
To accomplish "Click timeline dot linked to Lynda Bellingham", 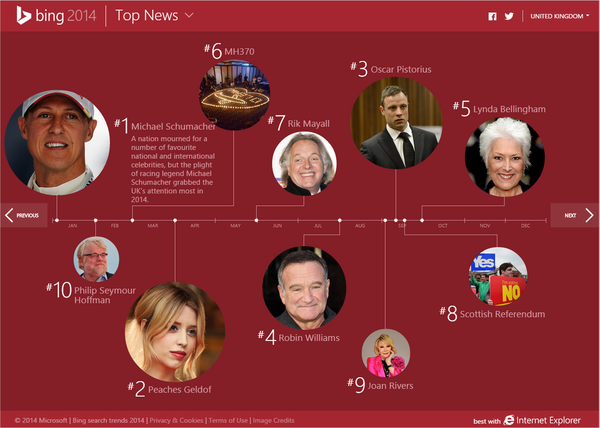I will (422, 220).
